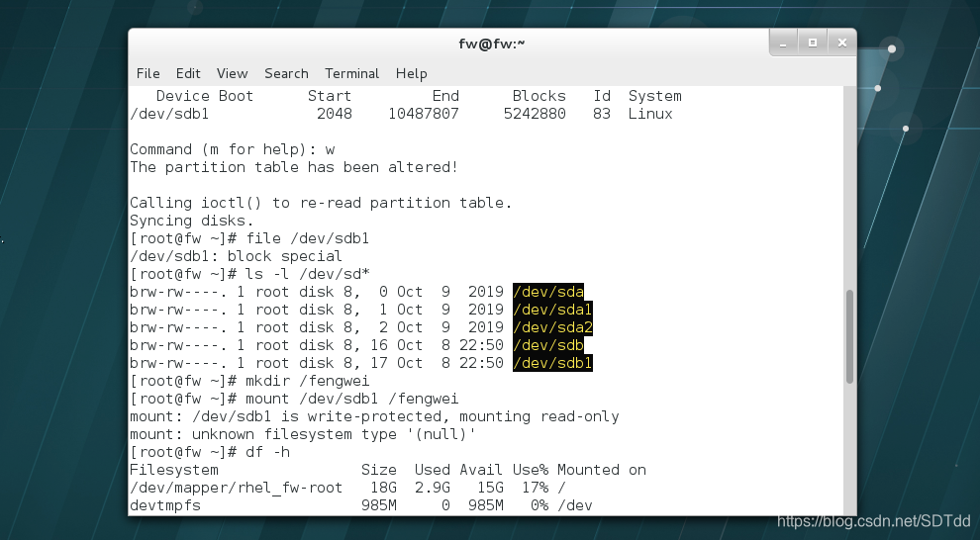Screen dimensions: 980x540
Task: Click the 'Device Boot' column header
Action: [x=204, y=96]
